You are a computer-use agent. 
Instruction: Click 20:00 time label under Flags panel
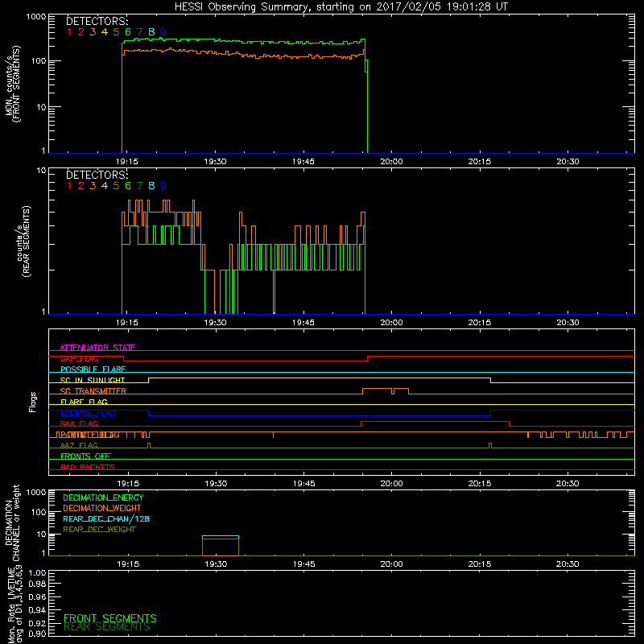(391, 484)
